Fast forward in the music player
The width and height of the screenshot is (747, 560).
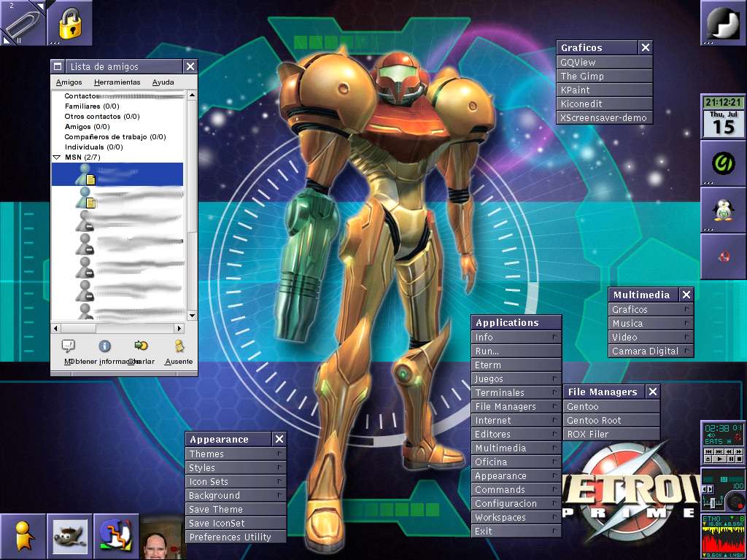click(x=738, y=451)
